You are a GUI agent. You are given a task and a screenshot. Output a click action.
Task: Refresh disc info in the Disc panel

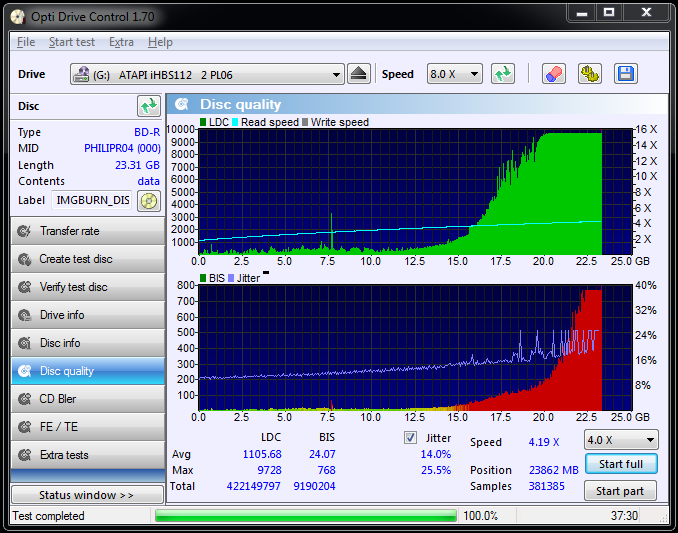(149, 106)
